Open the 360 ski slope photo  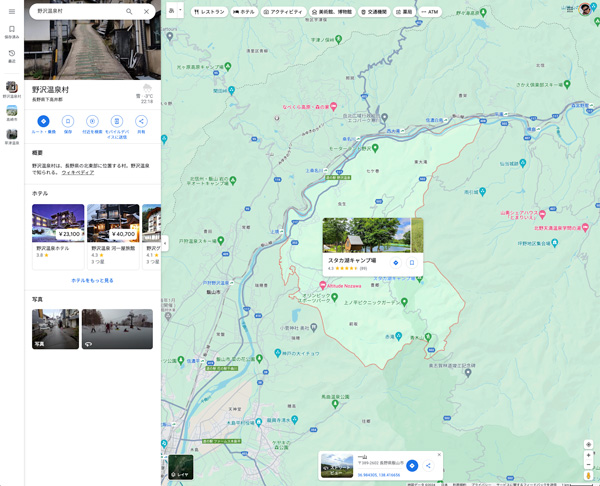point(117,329)
